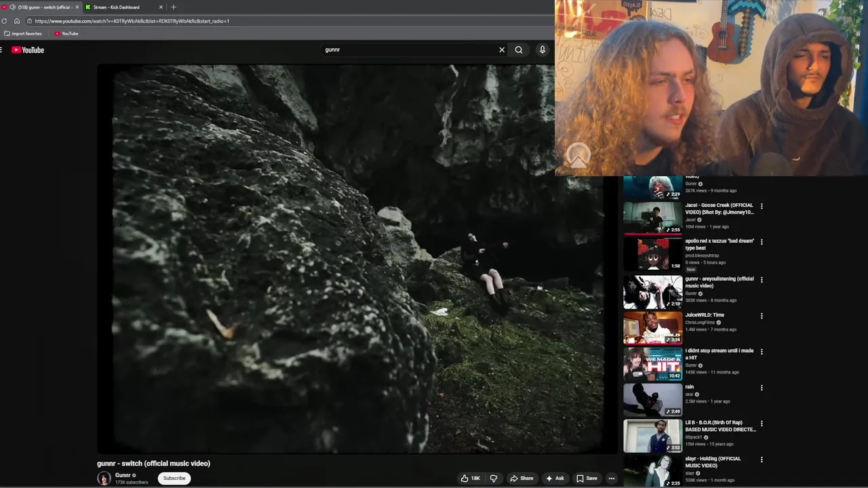Screen dimensions: 868x488
Task: Play 'WE MADE A HIT' thumbnail
Action: 652,363
